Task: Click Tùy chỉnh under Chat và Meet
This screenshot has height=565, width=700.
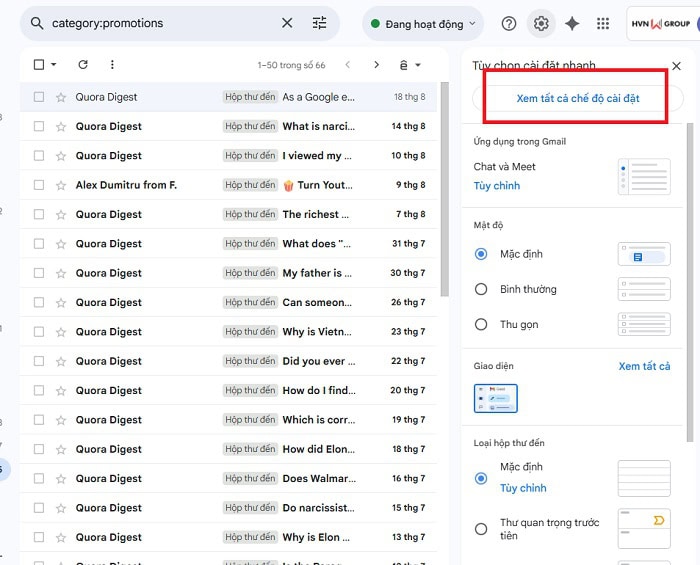Action: click(x=496, y=186)
